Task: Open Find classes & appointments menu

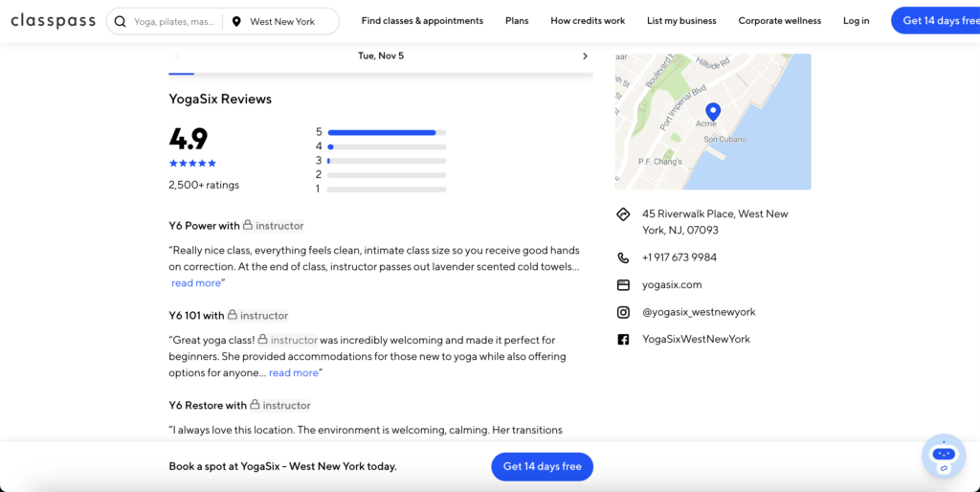Action: click(x=422, y=21)
